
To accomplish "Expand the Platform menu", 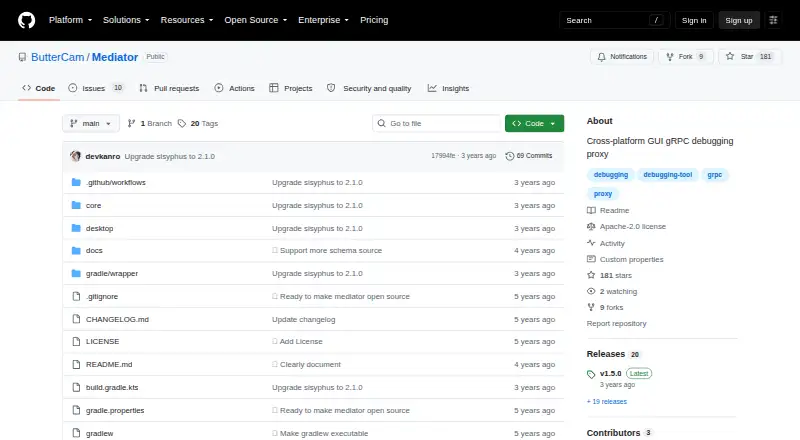I will tap(70, 20).
